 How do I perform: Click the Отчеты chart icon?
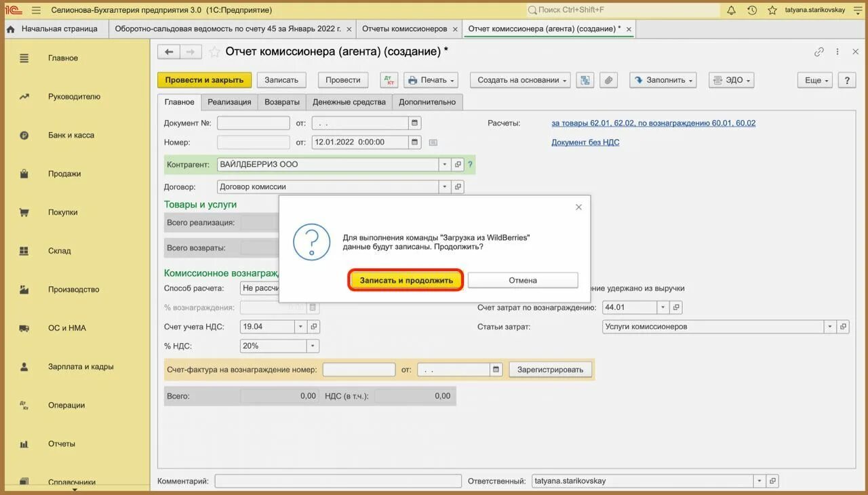tap(24, 444)
